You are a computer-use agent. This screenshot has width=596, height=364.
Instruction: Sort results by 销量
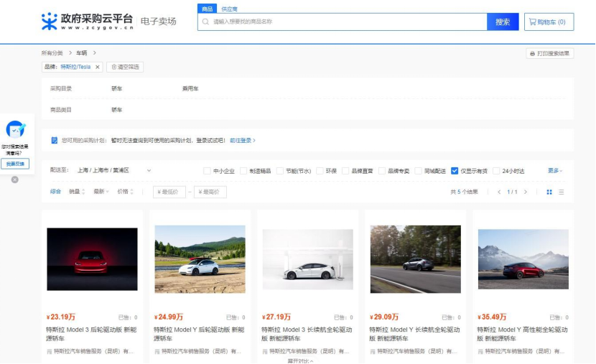click(x=77, y=192)
